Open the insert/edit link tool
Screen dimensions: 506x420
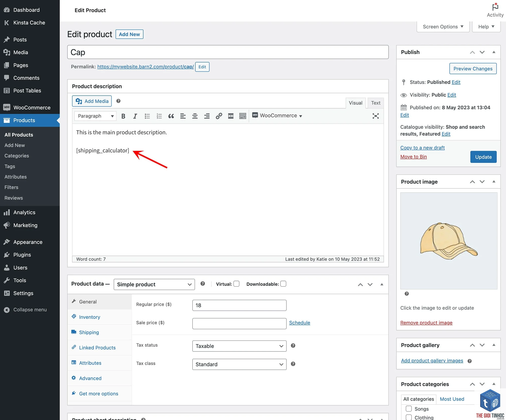click(x=219, y=116)
